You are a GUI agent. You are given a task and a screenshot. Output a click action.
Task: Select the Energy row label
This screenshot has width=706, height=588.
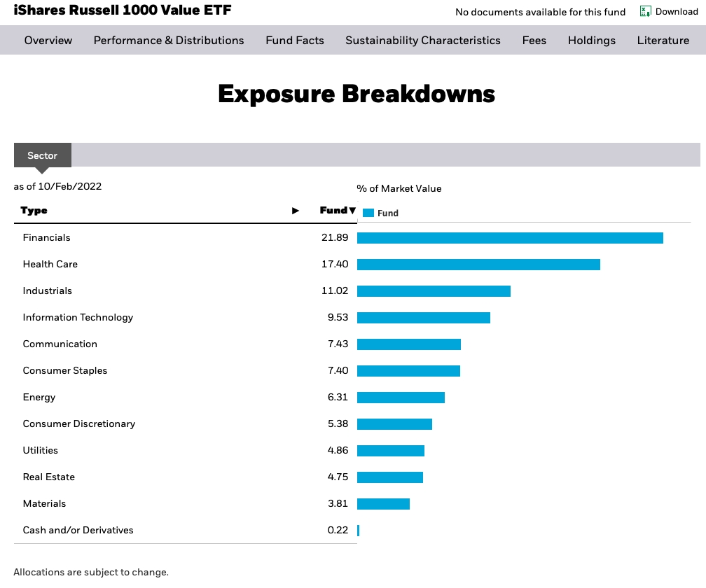39,397
